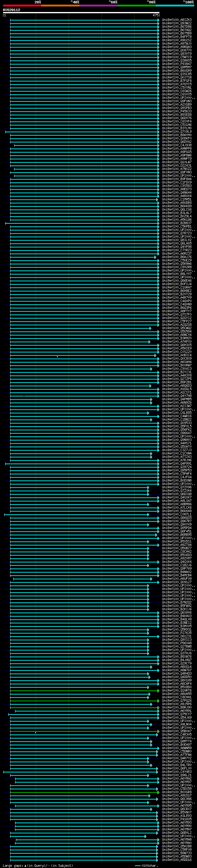Screen dimensions: 197x868
Task: Click the Large gaps legend text
Action: coord(38,865)
